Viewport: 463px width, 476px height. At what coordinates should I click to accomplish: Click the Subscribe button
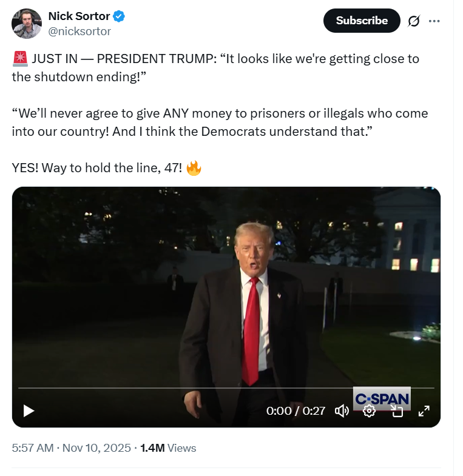(x=362, y=21)
